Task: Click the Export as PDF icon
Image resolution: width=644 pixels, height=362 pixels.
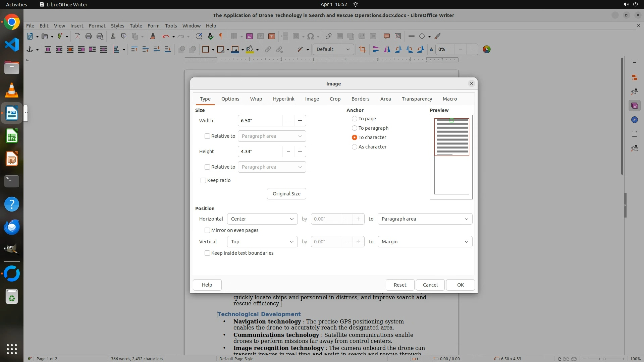Action: click(77, 36)
